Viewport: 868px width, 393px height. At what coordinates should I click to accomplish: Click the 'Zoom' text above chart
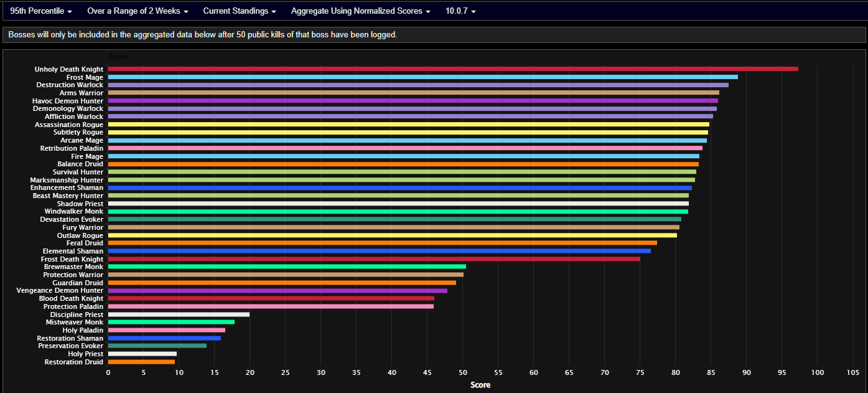click(118, 57)
